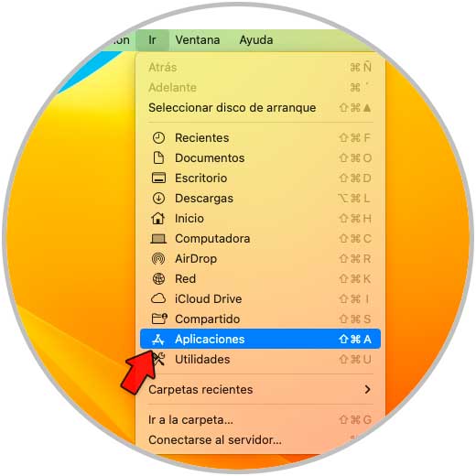Screen dimensions: 476x476
Task: Click the Aplicaciones App Store icon
Action: click(x=158, y=339)
